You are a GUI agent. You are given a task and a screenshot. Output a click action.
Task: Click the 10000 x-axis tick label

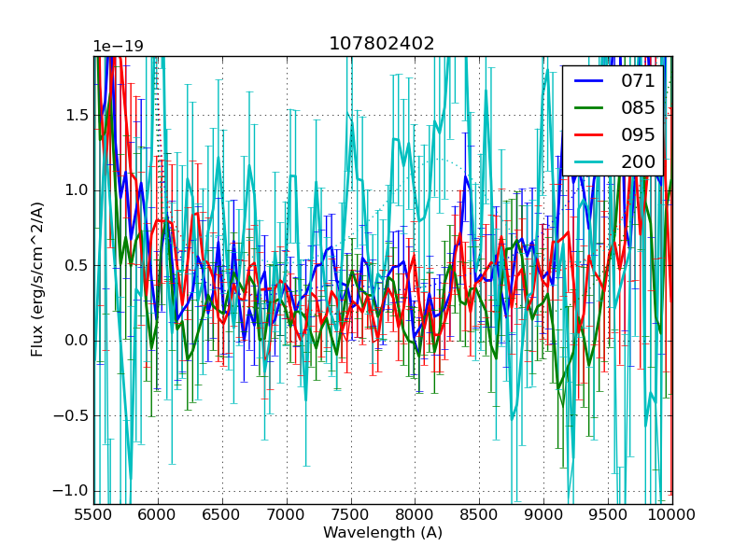click(x=672, y=514)
